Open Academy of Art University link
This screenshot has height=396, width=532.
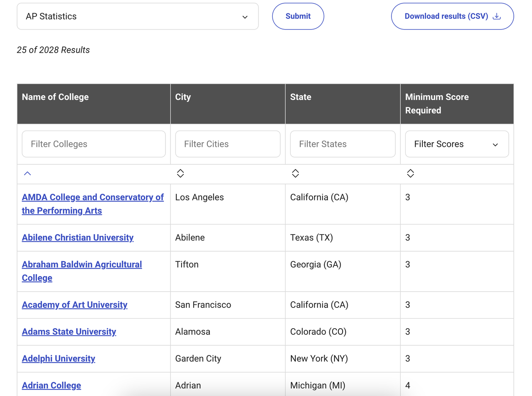click(74, 305)
